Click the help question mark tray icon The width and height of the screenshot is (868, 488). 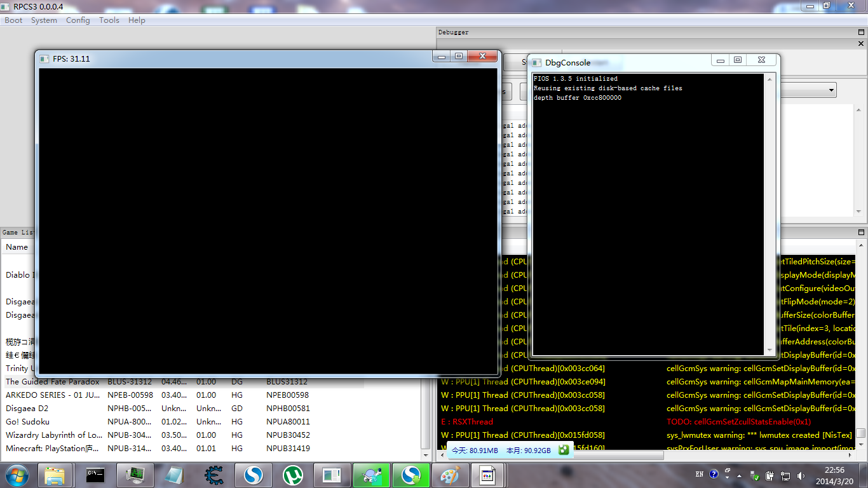point(714,474)
